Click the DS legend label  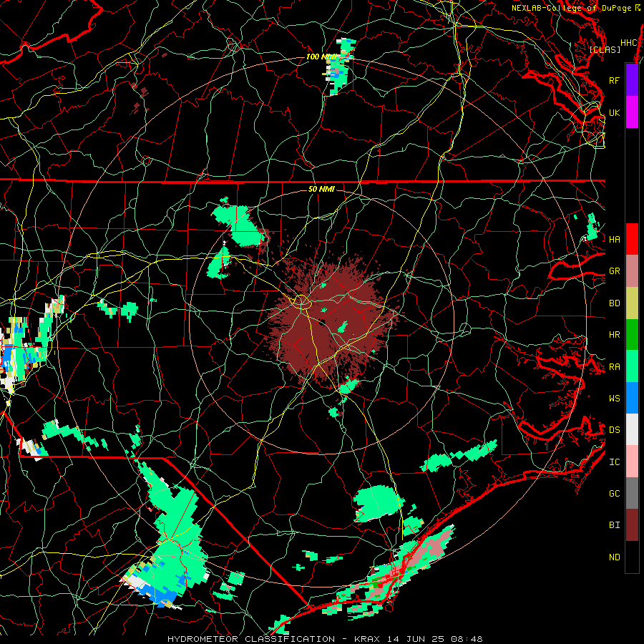tap(614, 430)
